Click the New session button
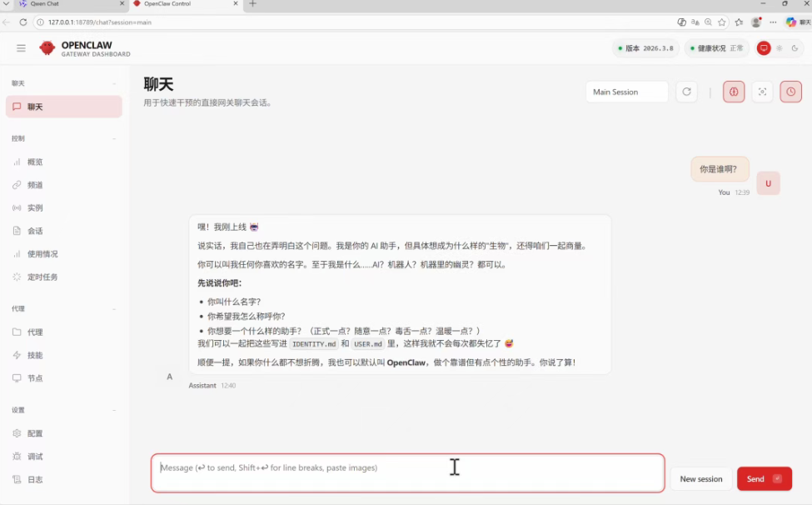Image resolution: width=812 pixels, height=505 pixels. tap(700, 479)
